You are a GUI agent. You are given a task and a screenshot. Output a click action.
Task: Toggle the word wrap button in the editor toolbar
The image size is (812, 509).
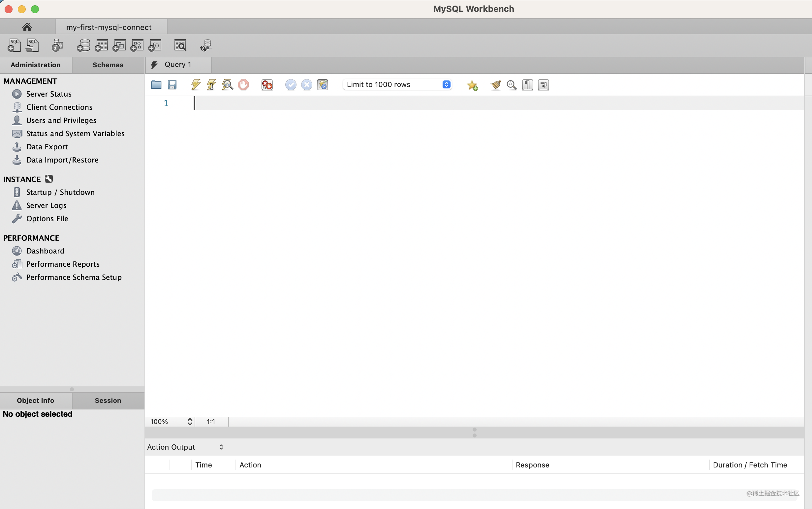click(543, 85)
